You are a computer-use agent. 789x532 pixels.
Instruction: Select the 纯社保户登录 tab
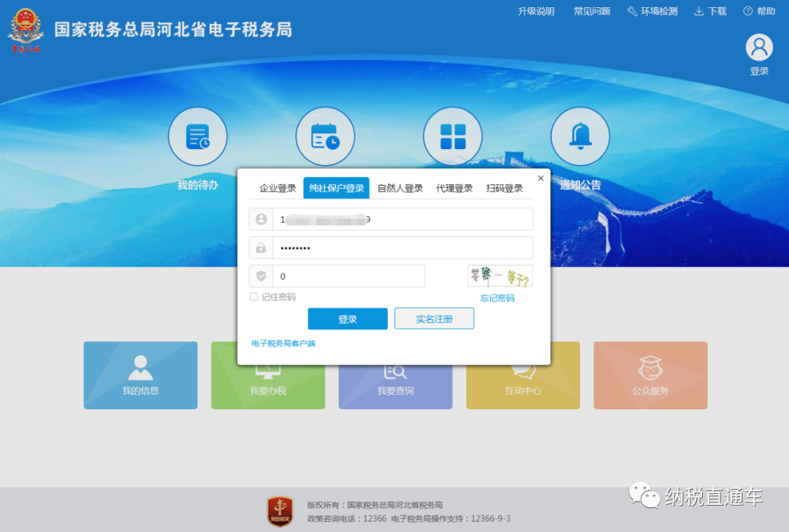[337, 189]
